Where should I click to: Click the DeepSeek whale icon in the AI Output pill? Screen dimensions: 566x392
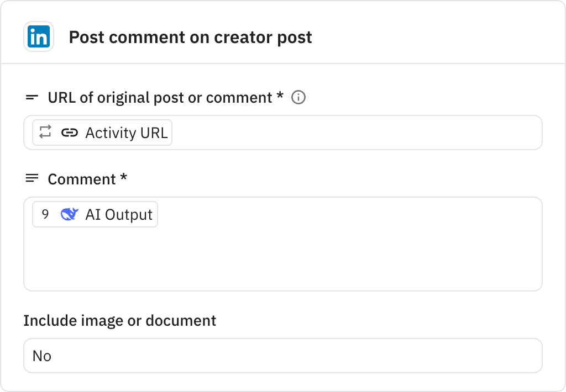(x=68, y=214)
